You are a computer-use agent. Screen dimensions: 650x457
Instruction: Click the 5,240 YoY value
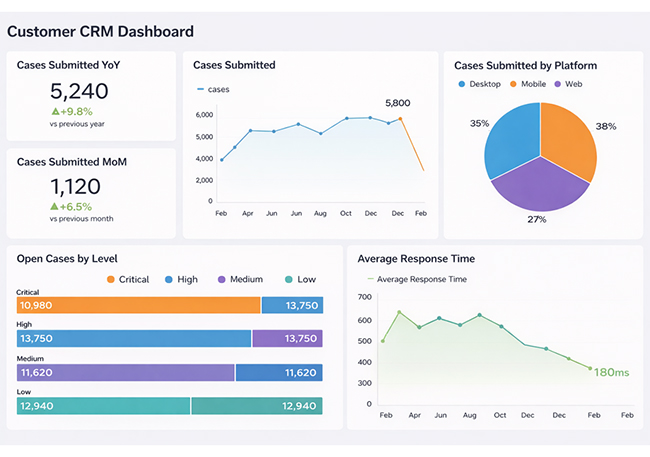(x=79, y=91)
